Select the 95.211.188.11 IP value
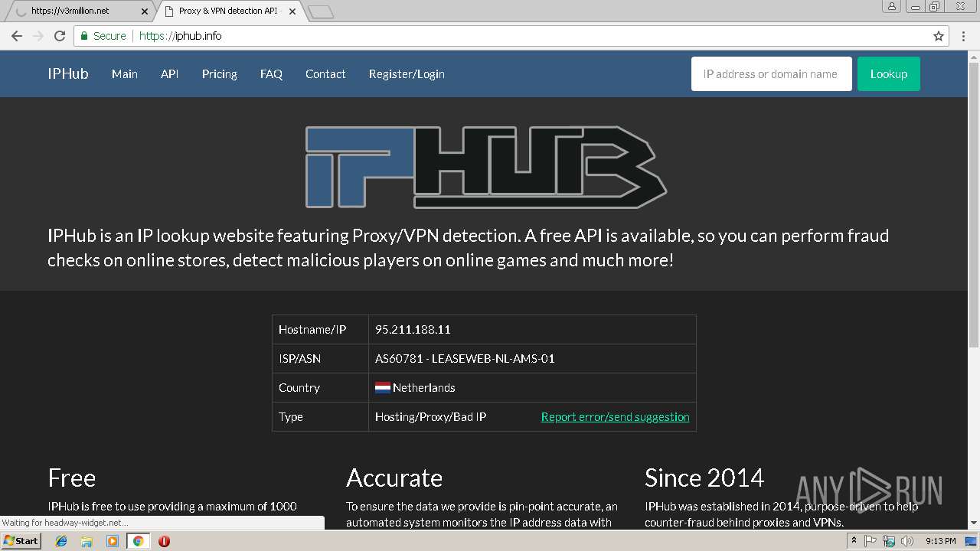The height and width of the screenshot is (551, 980). tap(413, 330)
